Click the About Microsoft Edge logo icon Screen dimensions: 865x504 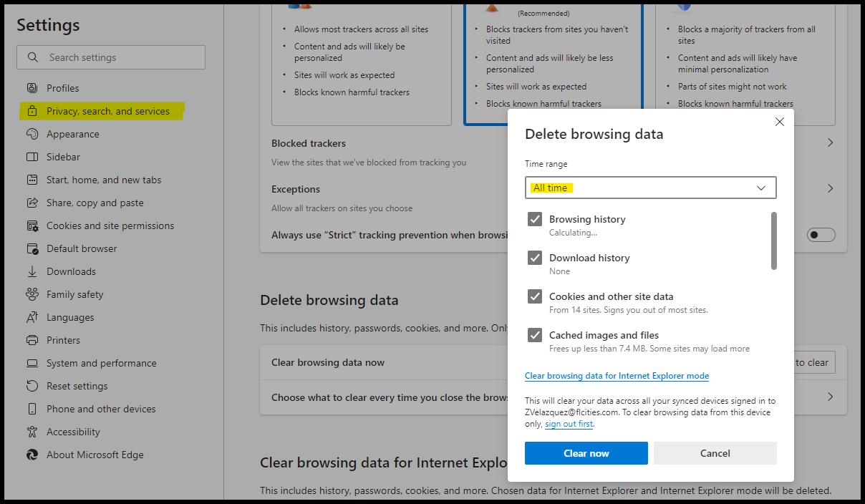click(x=32, y=455)
